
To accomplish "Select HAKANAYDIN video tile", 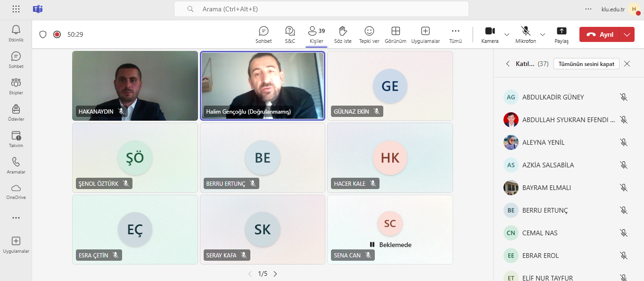I will (x=135, y=86).
